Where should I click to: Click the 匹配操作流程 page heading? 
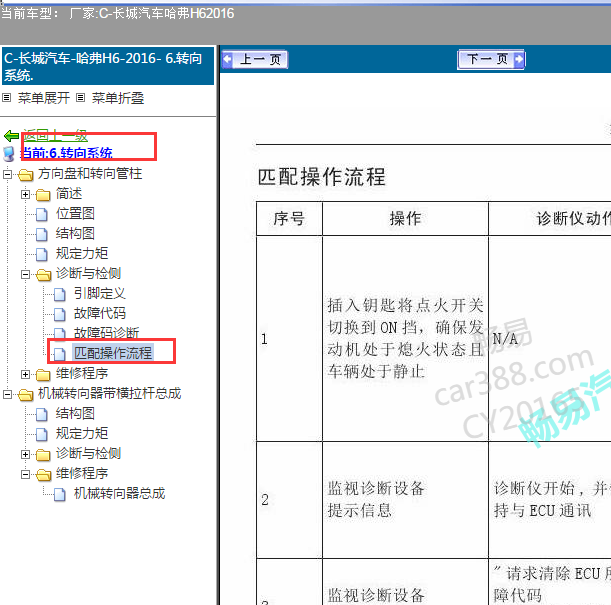(321, 177)
